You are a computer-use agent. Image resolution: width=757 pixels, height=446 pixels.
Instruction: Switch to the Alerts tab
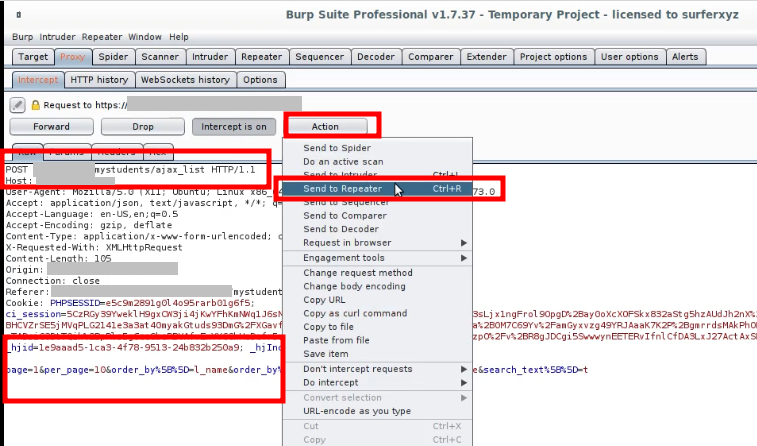click(x=685, y=56)
